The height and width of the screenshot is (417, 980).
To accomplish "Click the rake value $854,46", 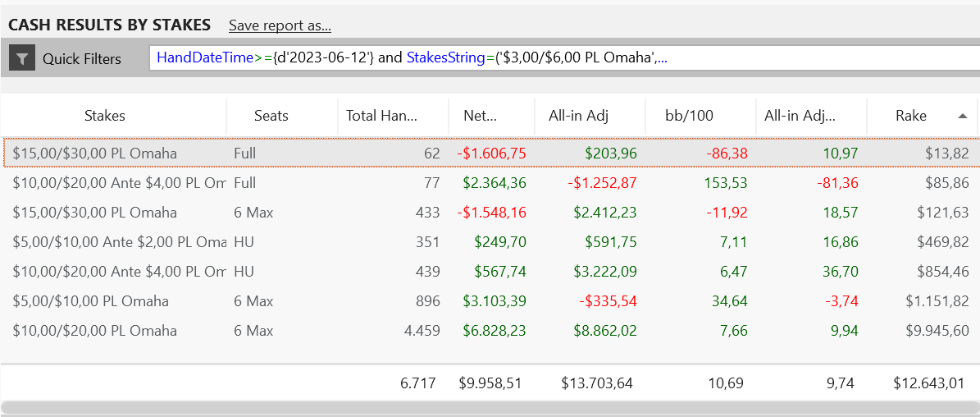I will [945, 272].
